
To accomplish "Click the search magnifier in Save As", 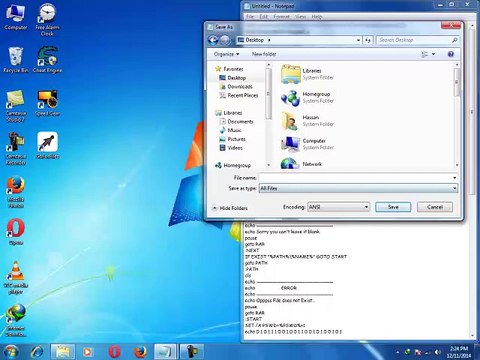I will click(454, 40).
